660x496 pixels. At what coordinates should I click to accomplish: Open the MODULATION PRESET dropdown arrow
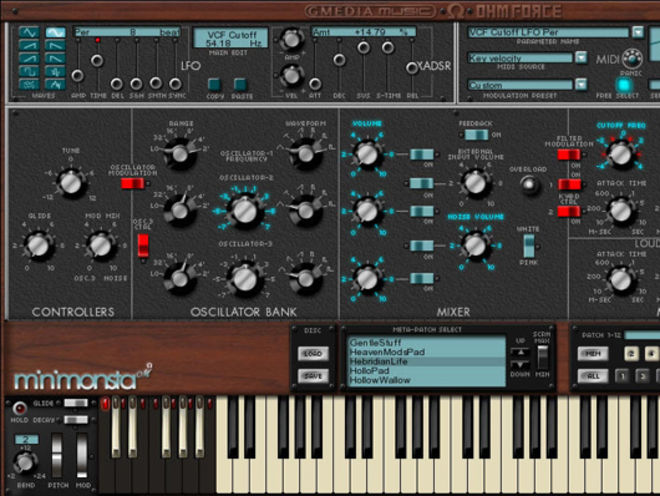coord(581,85)
